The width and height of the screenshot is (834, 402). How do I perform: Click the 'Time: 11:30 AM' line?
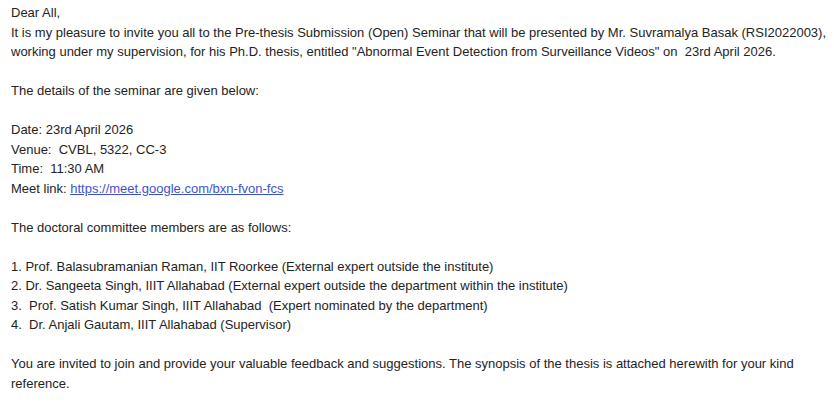(x=57, y=169)
